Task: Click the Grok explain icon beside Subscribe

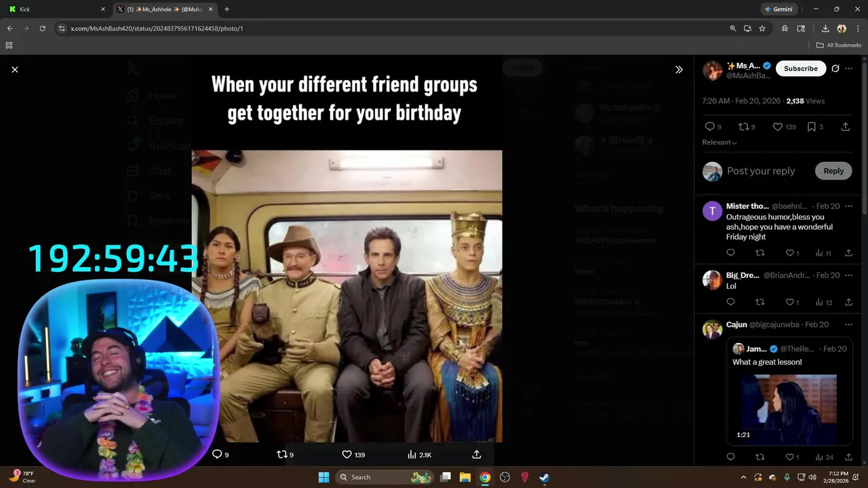Action: point(835,68)
